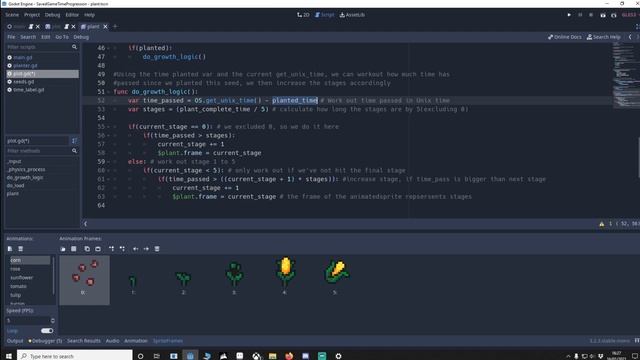The width and height of the screenshot is (640, 360).
Task: Open planter.gd in script list
Action: 25,65
